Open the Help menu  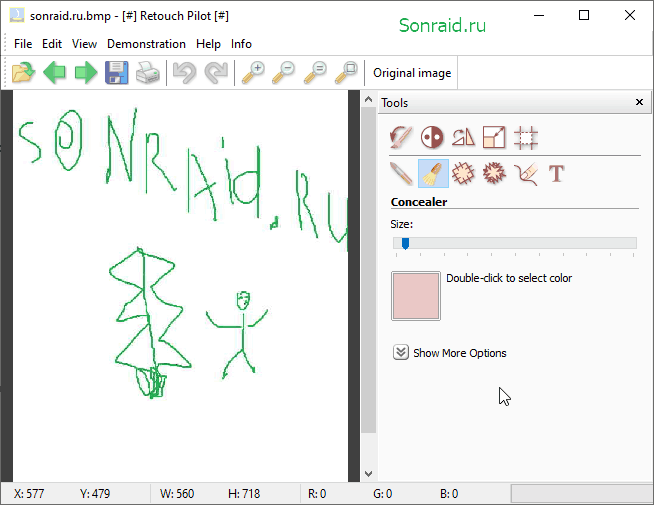coord(208,44)
